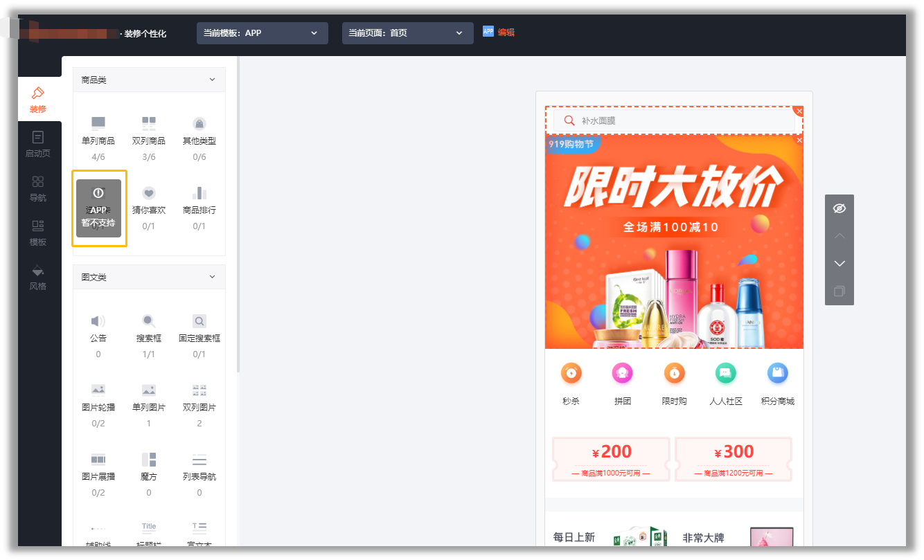The height and width of the screenshot is (560, 924).
Task: Collapse the 商品类 section
Action: pos(212,80)
